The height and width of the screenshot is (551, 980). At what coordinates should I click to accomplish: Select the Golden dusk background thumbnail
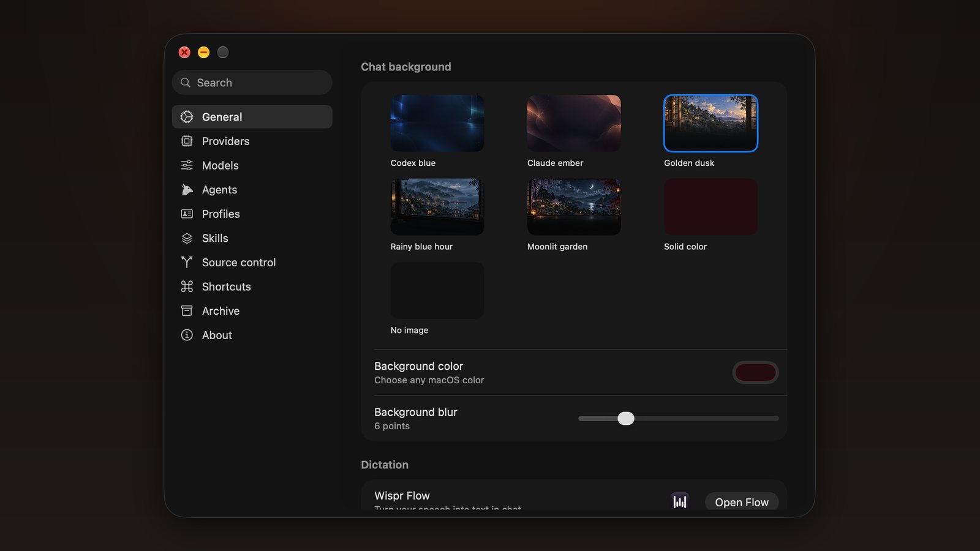(x=710, y=123)
